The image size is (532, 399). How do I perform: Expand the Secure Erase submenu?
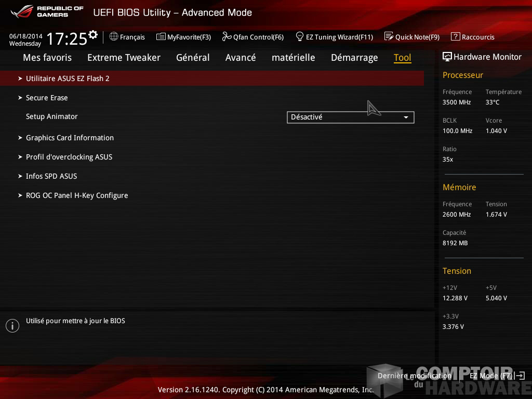point(47,98)
